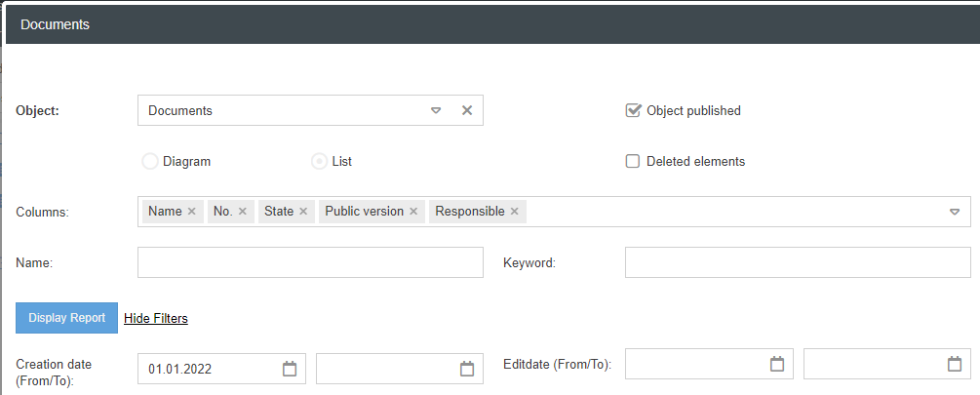Click the Display Report button
The height and width of the screenshot is (395, 980).
tap(66, 318)
